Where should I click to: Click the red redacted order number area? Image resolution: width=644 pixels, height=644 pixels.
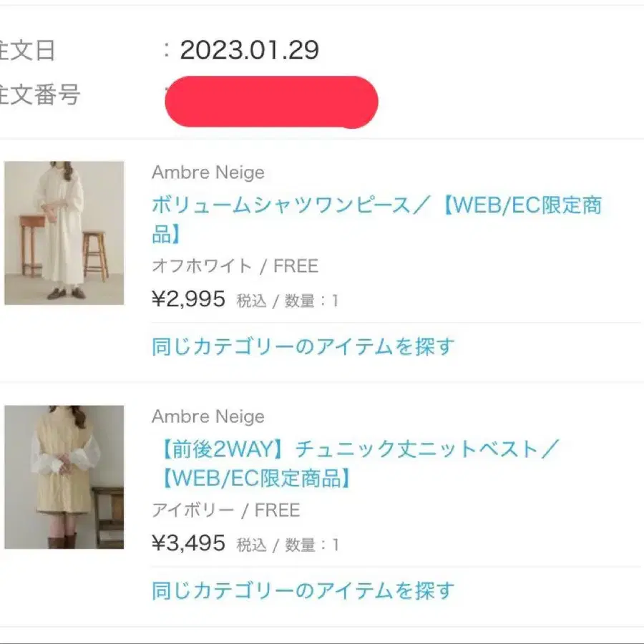click(270, 102)
